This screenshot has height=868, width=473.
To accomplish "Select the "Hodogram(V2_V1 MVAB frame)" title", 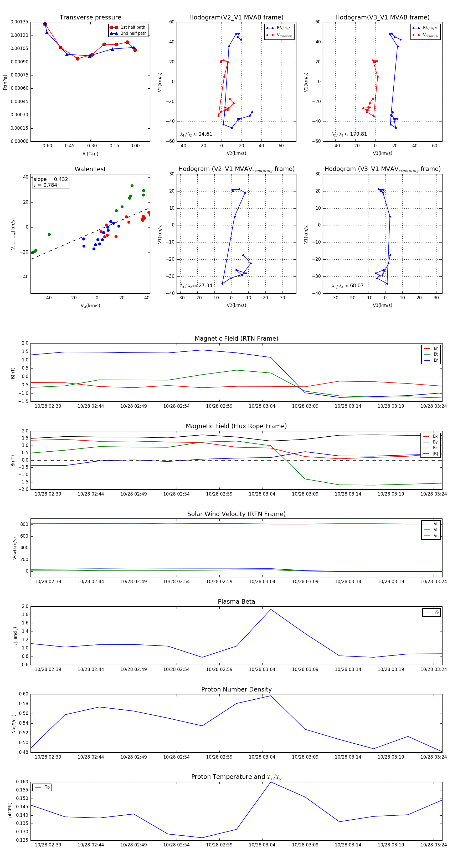I will pos(236,18).
